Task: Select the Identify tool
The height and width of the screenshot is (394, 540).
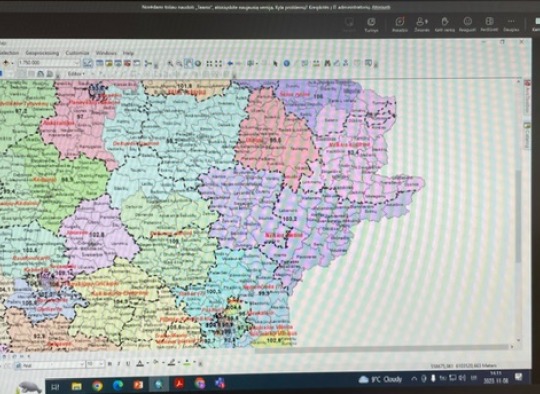Action: point(287,63)
